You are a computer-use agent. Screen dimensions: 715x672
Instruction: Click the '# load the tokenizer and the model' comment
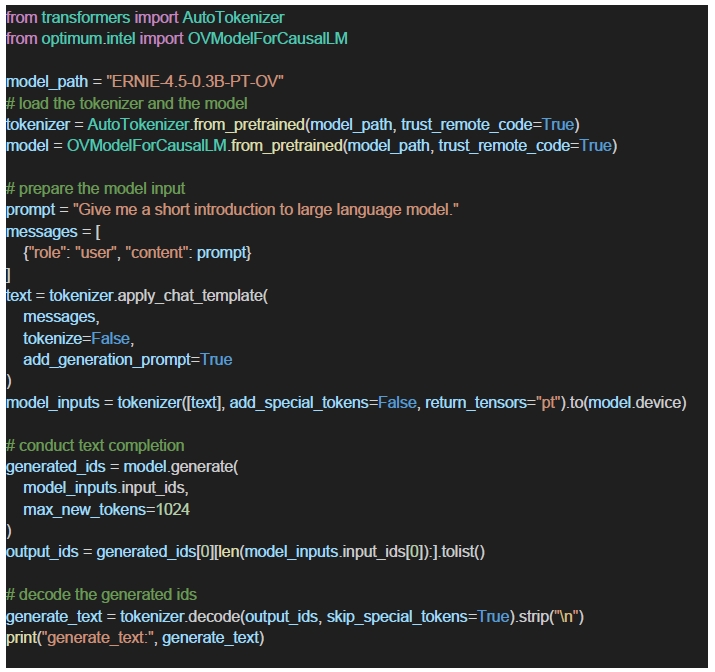126,103
